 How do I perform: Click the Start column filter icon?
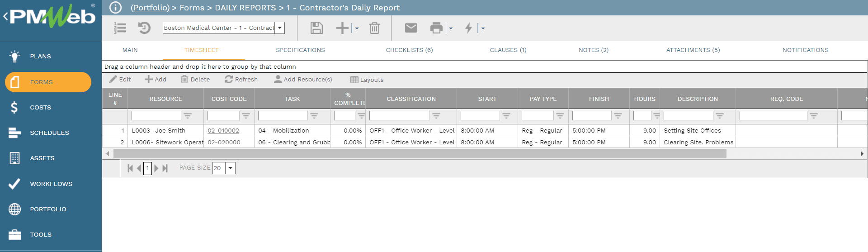point(506,116)
